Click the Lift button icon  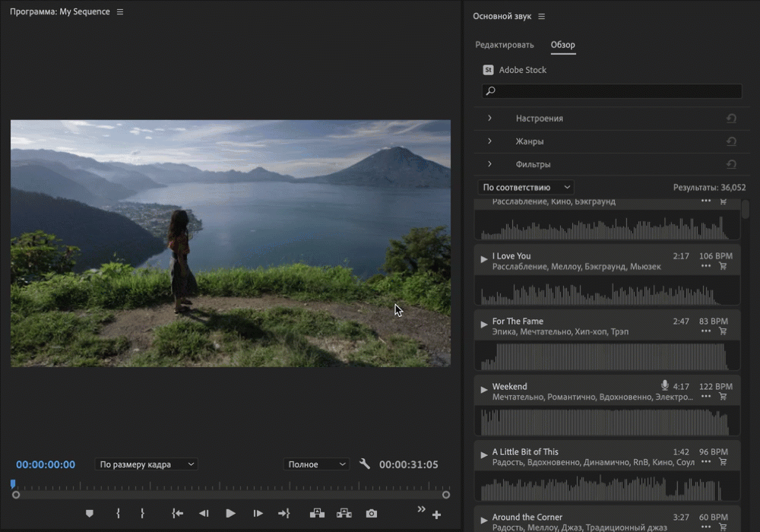click(317, 514)
